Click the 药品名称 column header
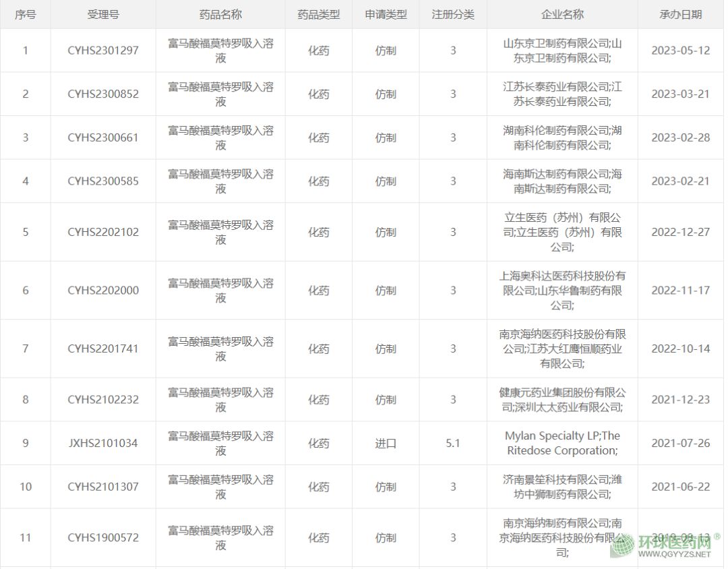728x569 pixels. click(x=220, y=14)
